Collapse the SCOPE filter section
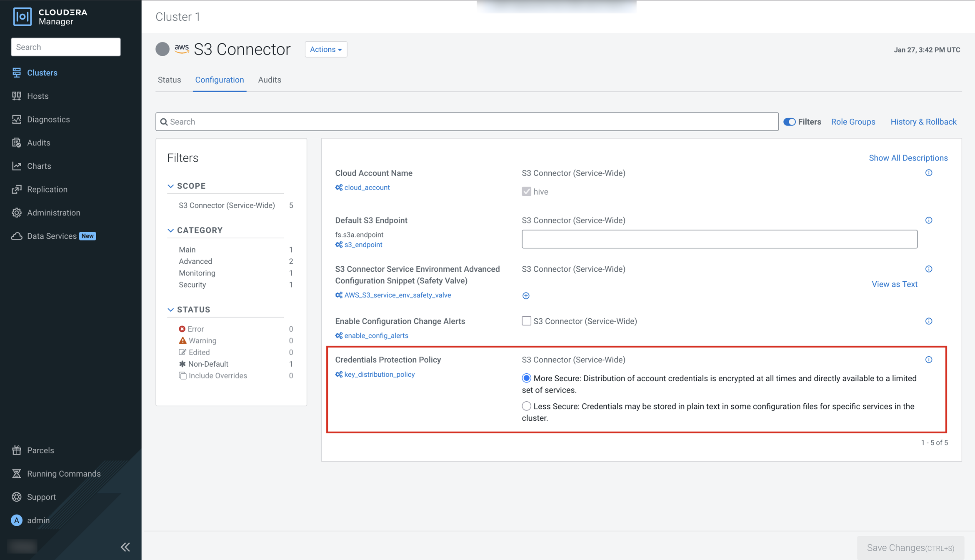Viewport: 975px width, 560px height. pyautogui.click(x=171, y=186)
